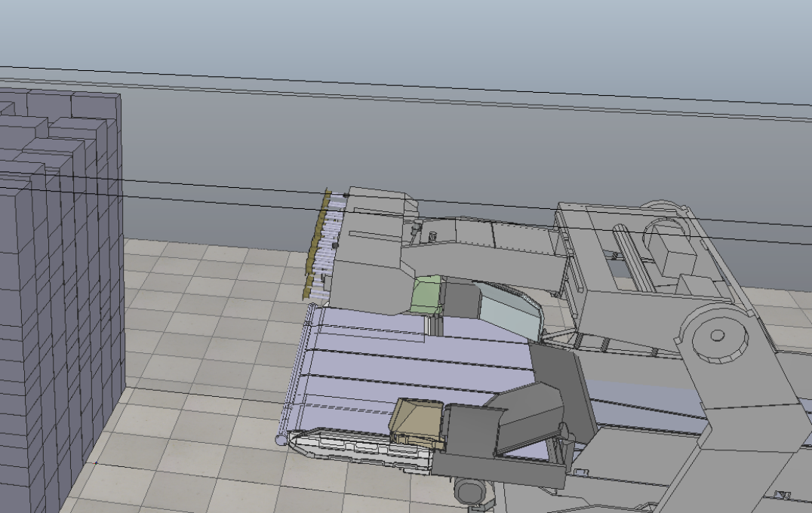Select the tan box on the lower conveyor
Image resolution: width=812 pixels, height=513 pixels.
point(417,423)
